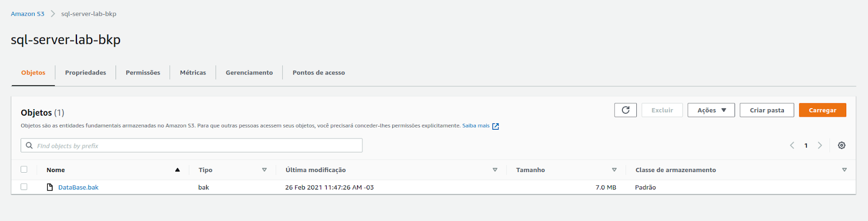Check the DataBase.bak row checkbox
The height and width of the screenshot is (221, 868).
pyautogui.click(x=24, y=187)
